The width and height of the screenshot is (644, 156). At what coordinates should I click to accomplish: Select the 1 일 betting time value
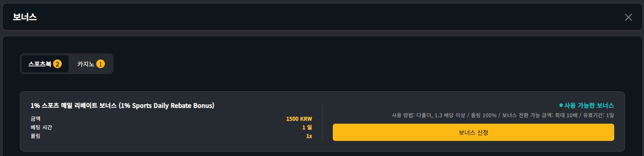(307, 128)
